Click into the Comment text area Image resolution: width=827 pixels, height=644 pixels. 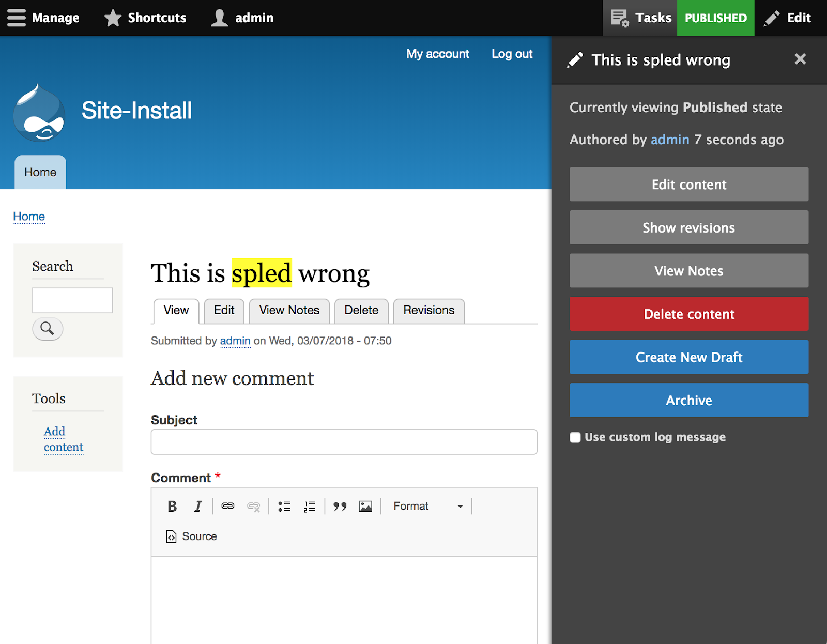(344, 600)
